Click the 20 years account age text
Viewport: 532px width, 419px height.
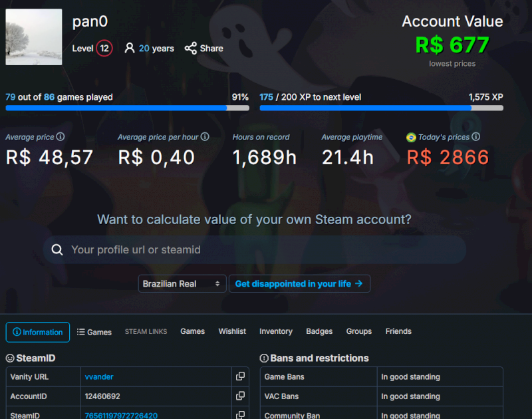[x=156, y=48]
